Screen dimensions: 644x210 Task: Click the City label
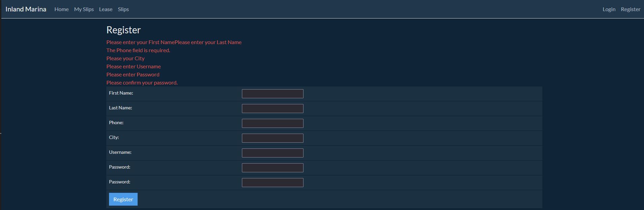click(x=114, y=137)
